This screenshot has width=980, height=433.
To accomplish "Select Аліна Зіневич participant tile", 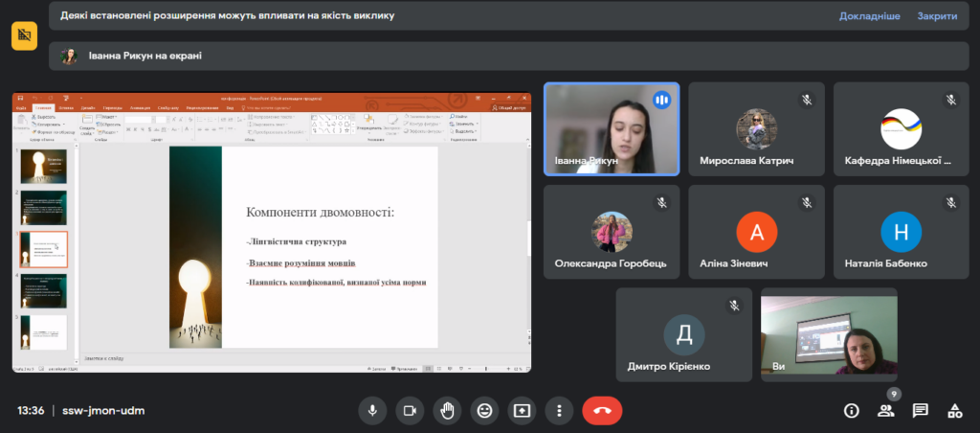I will point(756,231).
